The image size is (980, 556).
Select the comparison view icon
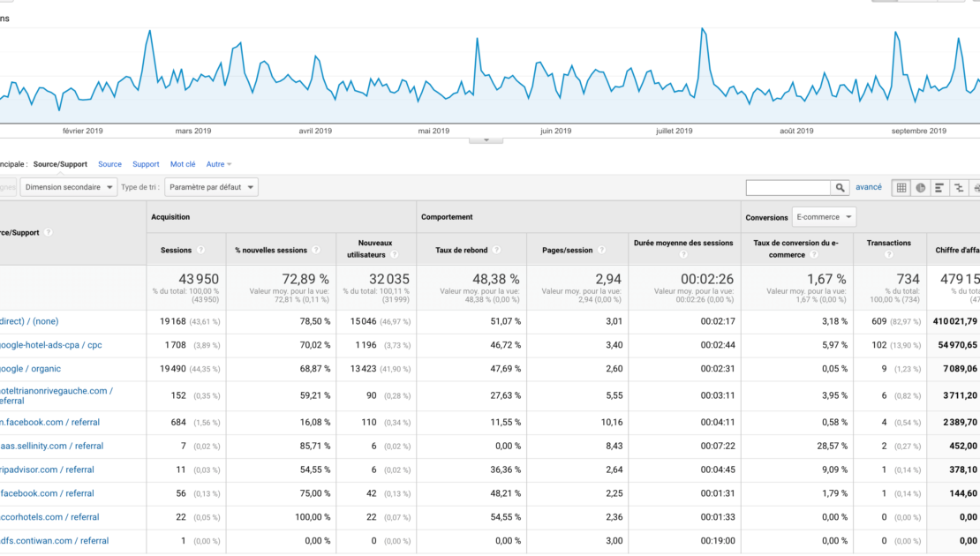pyautogui.click(x=959, y=188)
